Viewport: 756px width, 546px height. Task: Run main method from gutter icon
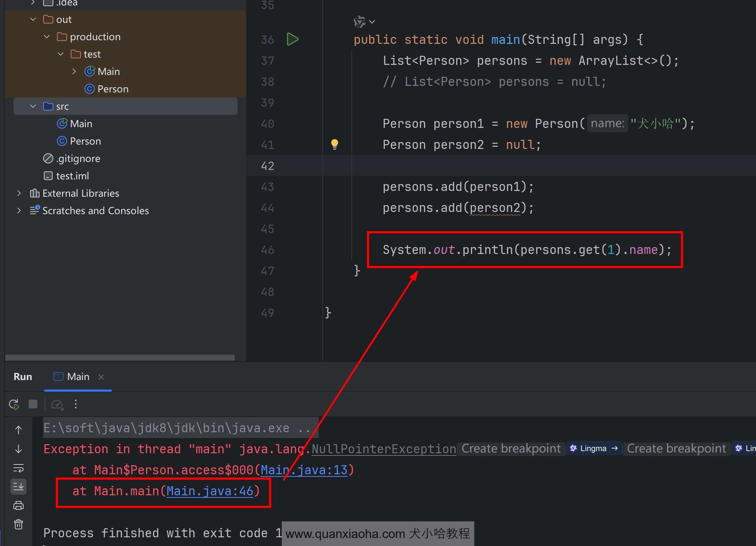(293, 39)
